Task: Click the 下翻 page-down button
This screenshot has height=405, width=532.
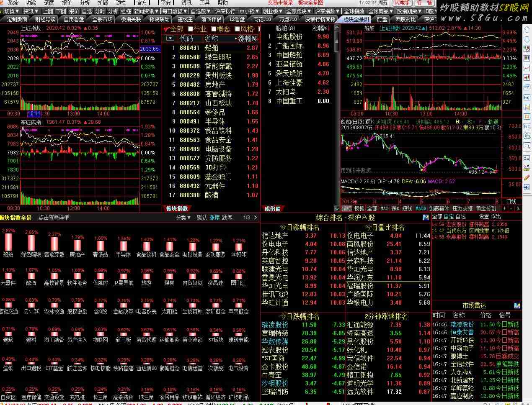Action: [x=61, y=11]
